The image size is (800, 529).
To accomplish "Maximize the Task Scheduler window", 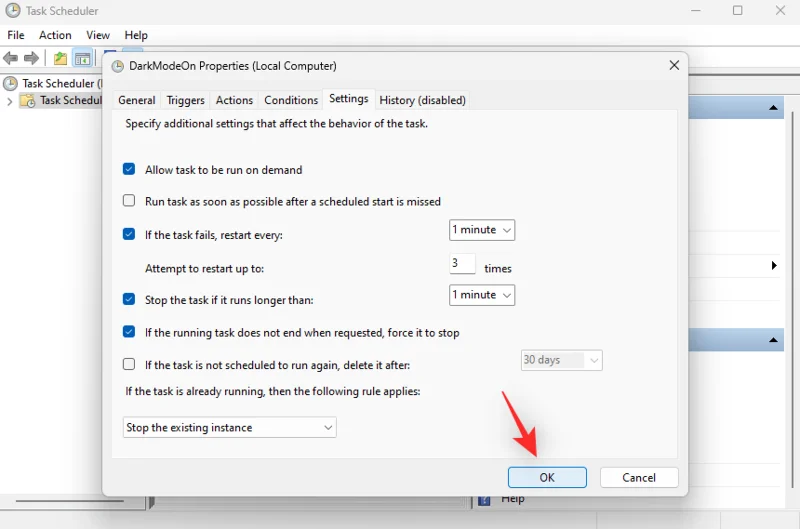I will 737,10.
